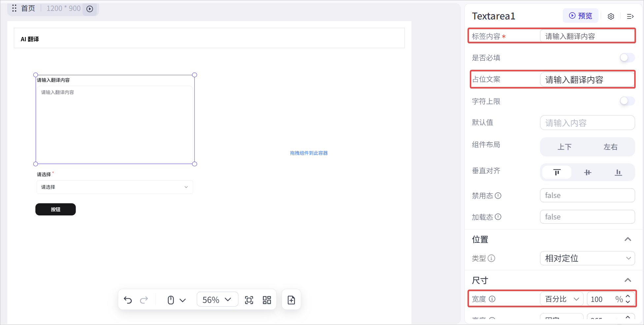Click the 宽度 info icon
Viewport: 644px width, 325px height.
492,299
